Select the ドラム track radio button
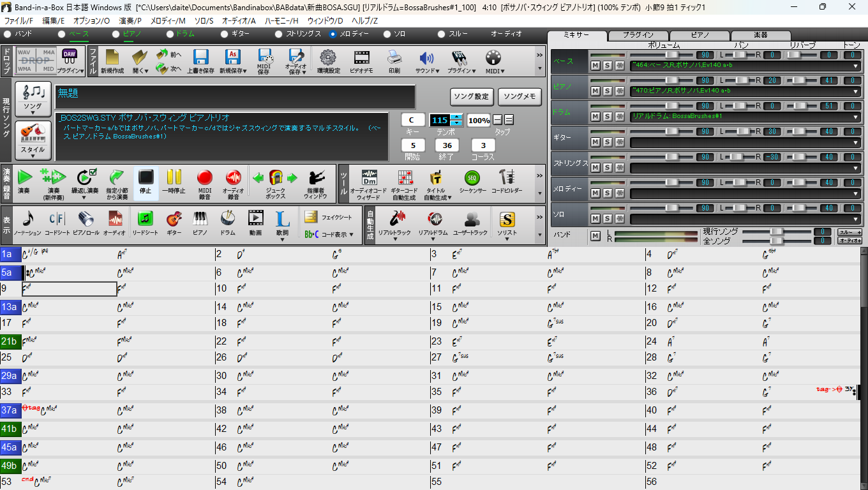This screenshot has width=868, height=490. pos(170,34)
